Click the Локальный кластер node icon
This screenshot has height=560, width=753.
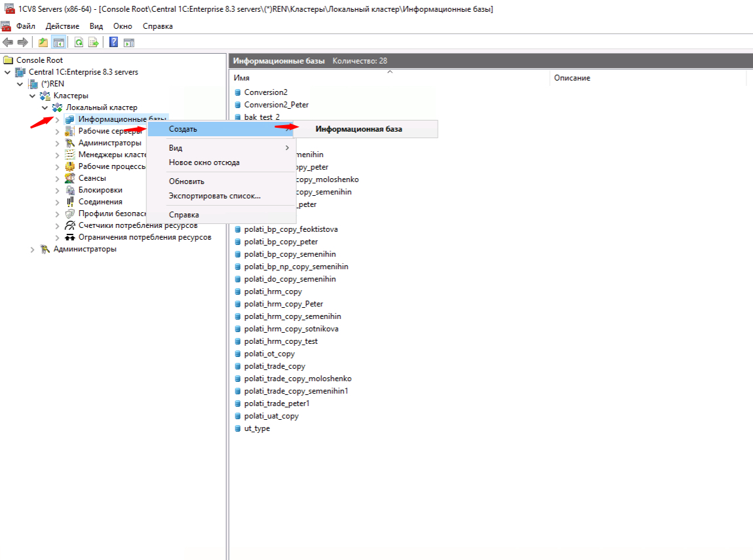tap(57, 107)
